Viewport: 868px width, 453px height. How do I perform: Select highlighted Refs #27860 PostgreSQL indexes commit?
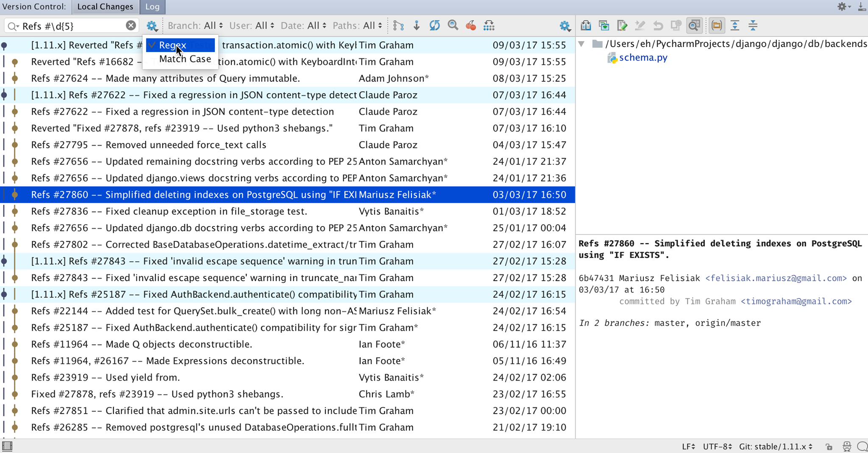(x=287, y=195)
